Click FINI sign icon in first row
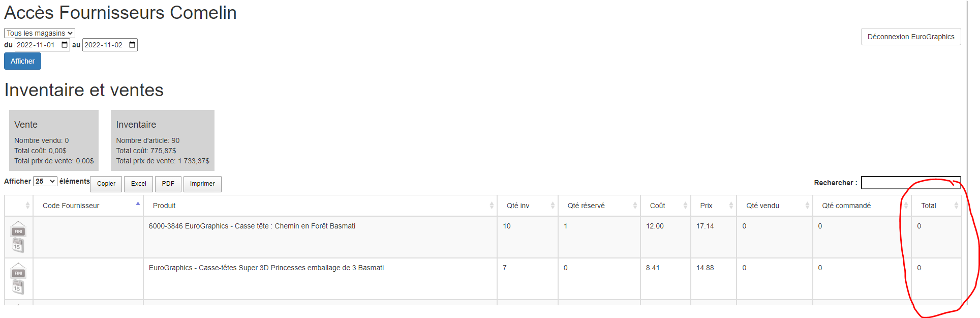Screen dimensions: 980x318 click(x=18, y=230)
